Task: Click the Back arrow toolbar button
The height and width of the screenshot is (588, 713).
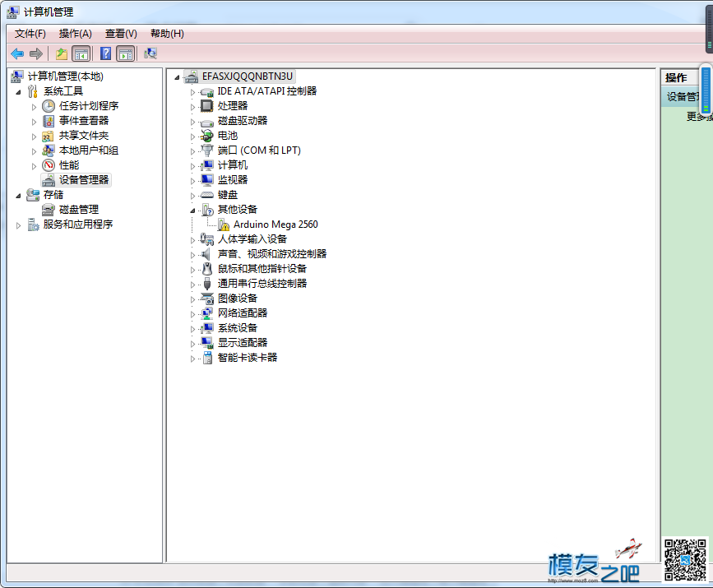Action: [x=17, y=54]
